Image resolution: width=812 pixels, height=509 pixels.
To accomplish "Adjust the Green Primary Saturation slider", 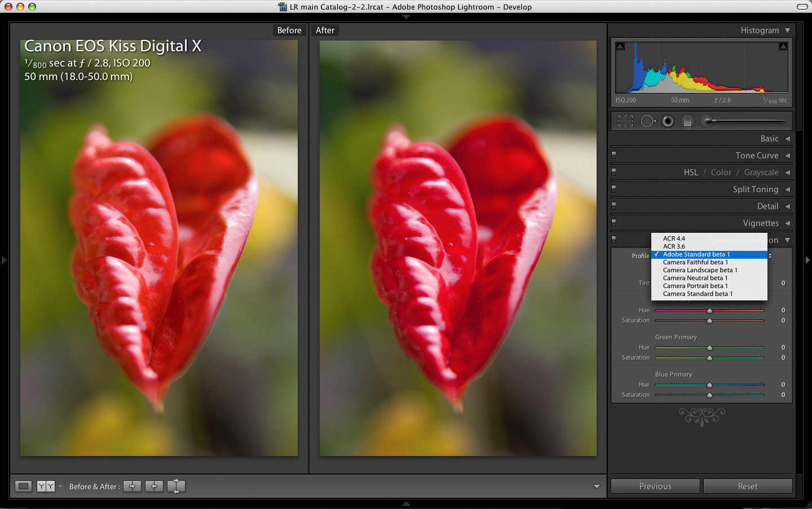I will [x=709, y=358].
